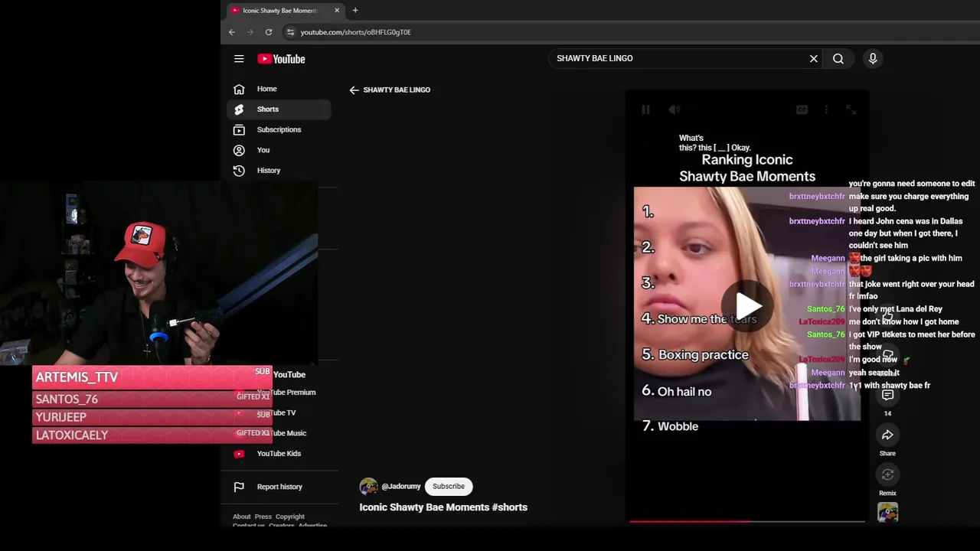Click the back arrow beside SHAWTY BAE LINGO
The image size is (980, 551).
tap(354, 90)
